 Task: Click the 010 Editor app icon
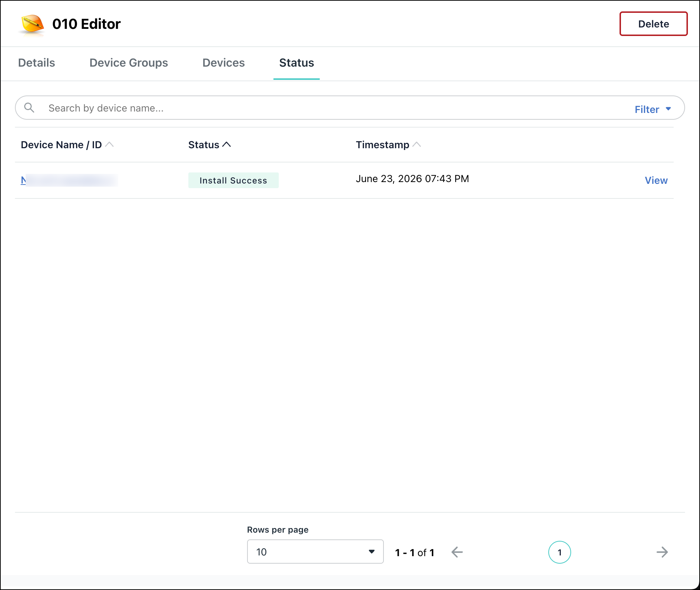tap(32, 25)
